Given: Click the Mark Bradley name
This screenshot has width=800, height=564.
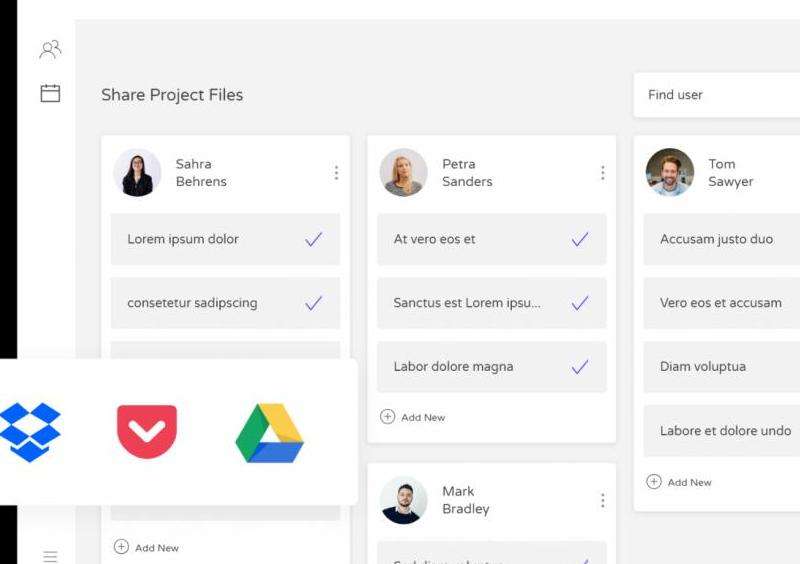Looking at the screenshot, I should click(x=466, y=500).
